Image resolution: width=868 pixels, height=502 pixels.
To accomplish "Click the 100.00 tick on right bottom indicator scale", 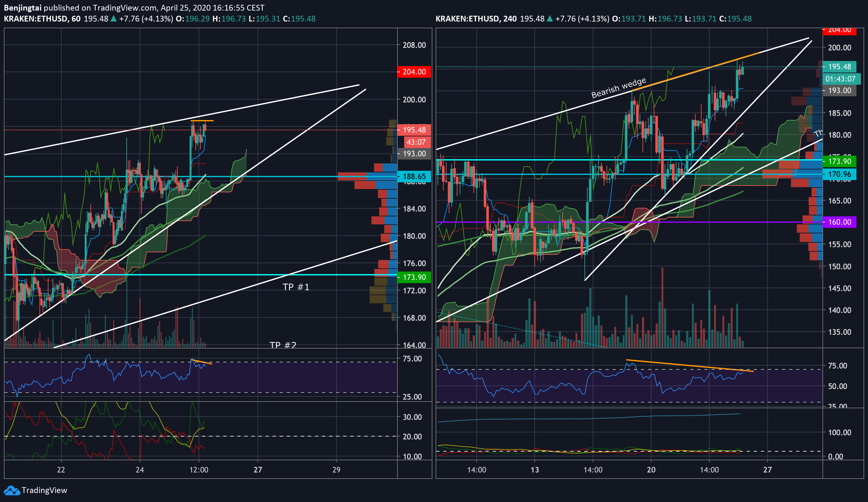I will coord(839,432).
